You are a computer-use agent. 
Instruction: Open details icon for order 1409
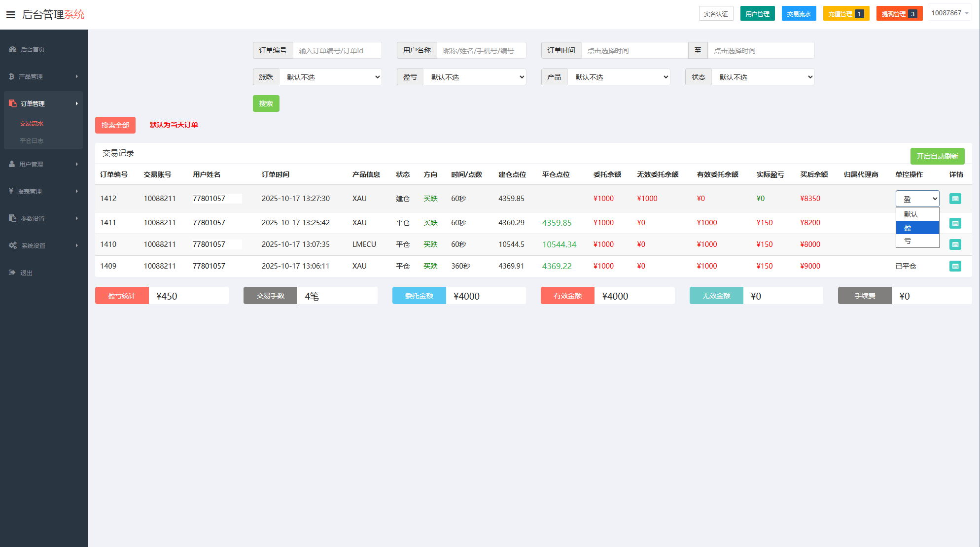(955, 266)
